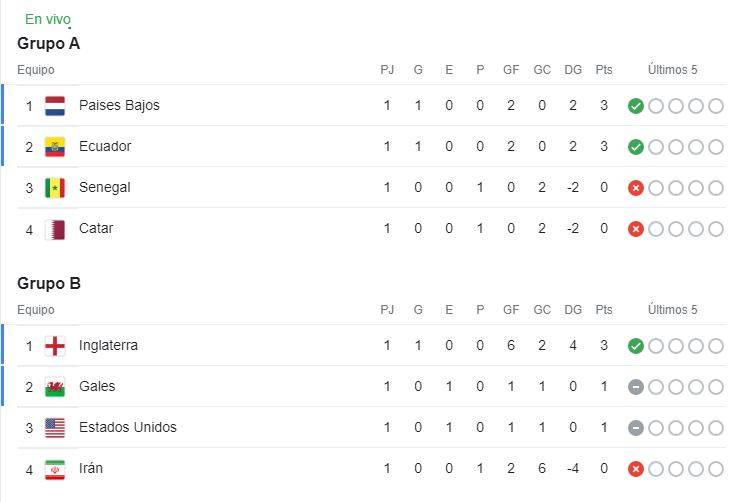Click the United States flag icon

click(x=55, y=428)
